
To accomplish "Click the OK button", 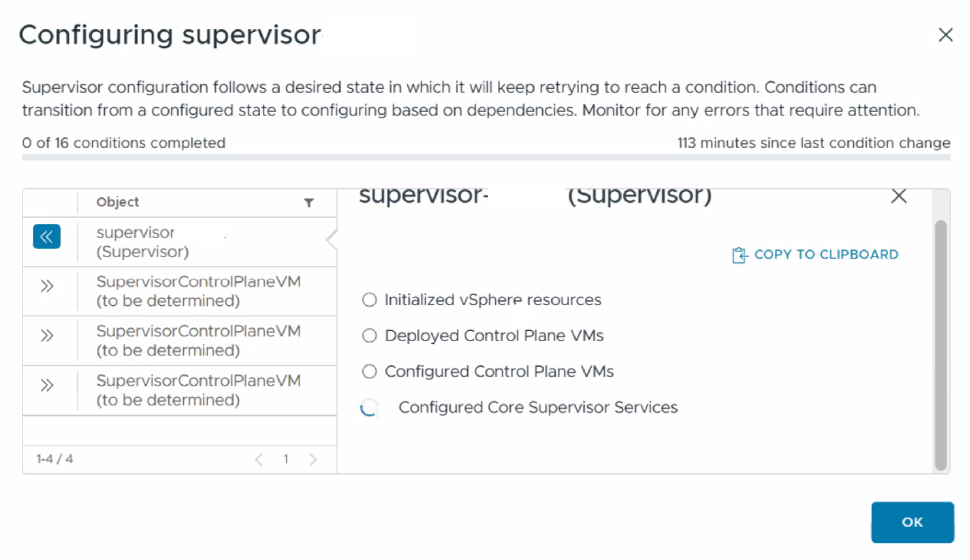I will 913,522.
